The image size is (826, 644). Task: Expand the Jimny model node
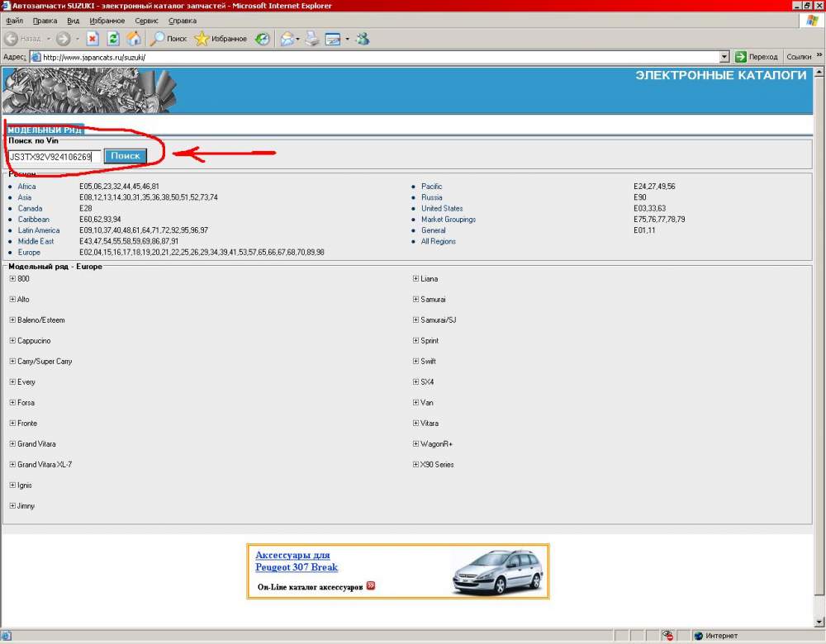pos(12,505)
